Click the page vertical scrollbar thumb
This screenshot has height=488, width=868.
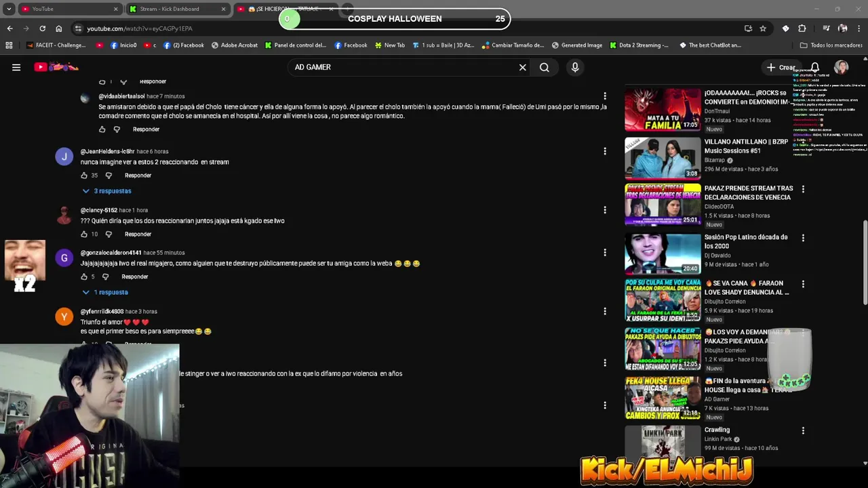click(x=865, y=261)
